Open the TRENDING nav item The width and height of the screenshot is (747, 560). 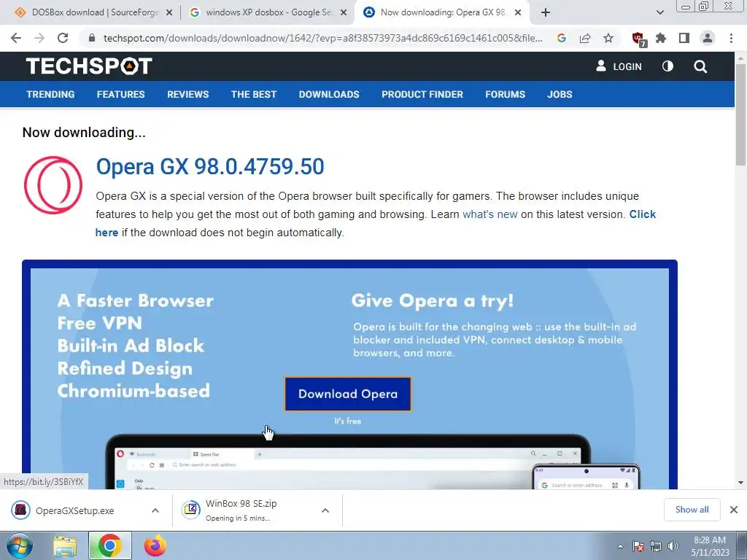[50, 94]
